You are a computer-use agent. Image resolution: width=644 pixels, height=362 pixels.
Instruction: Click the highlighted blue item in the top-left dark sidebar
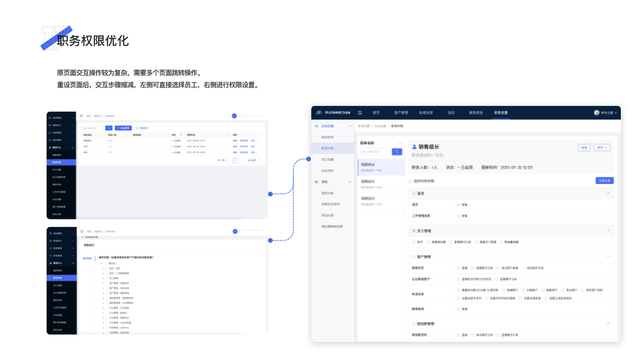tap(61, 162)
